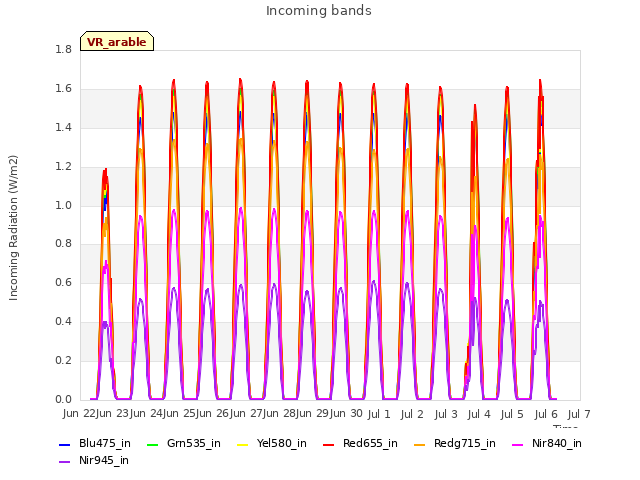This screenshot has width=640, height=480.
Task: Click the Incoming Radiation (W/m2) axis label
Action: point(13,228)
